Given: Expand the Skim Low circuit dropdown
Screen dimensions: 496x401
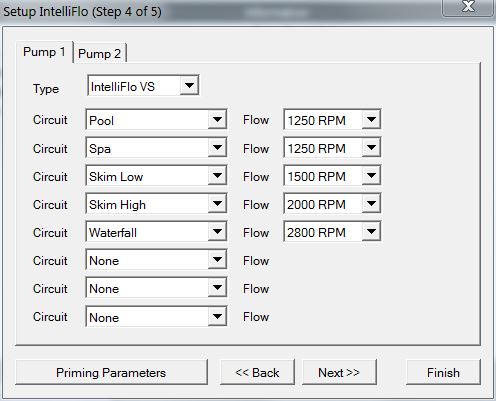Looking at the screenshot, I should coord(156,176).
